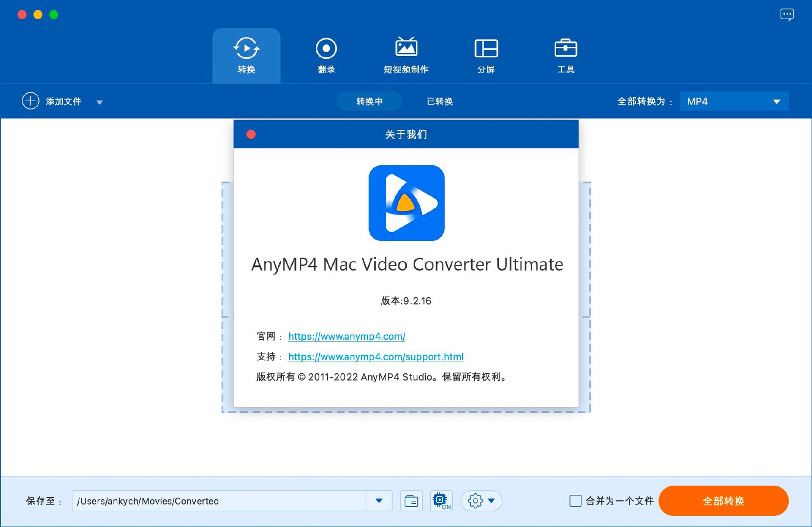Close the 关于我们 dialog red dot
This screenshot has height=527, width=812.
[251, 133]
